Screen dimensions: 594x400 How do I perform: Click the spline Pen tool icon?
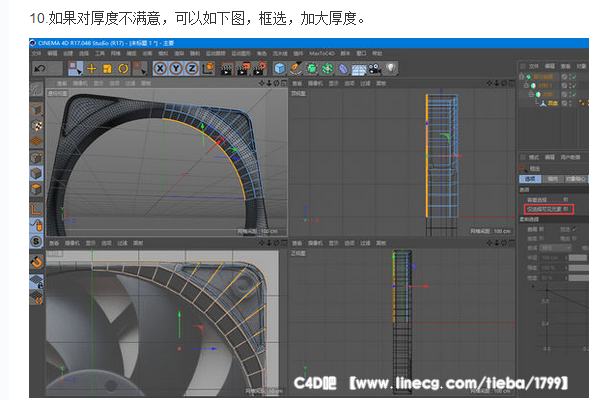(x=295, y=69)
